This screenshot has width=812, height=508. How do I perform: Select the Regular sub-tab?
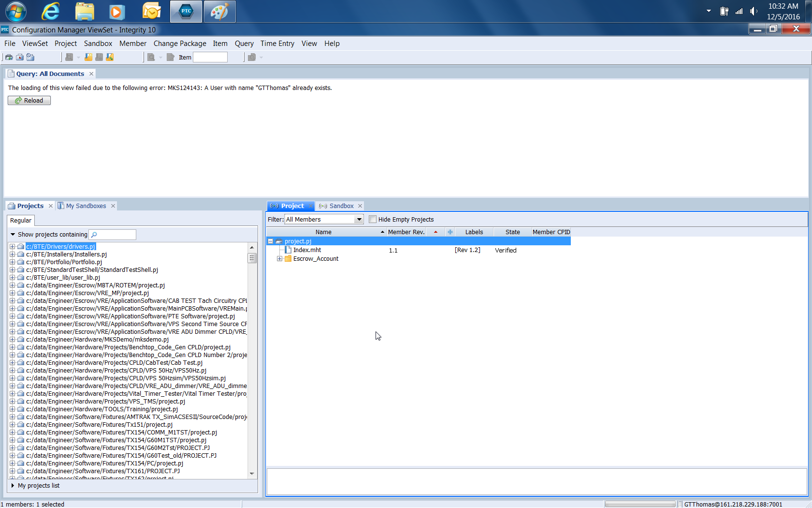pyautogui.click(x=20, y=220)
